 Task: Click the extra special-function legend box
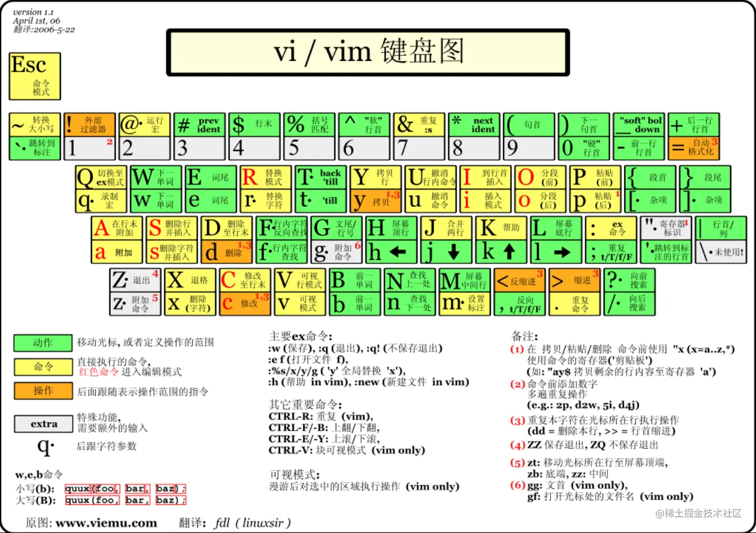[x=43, y=424]
